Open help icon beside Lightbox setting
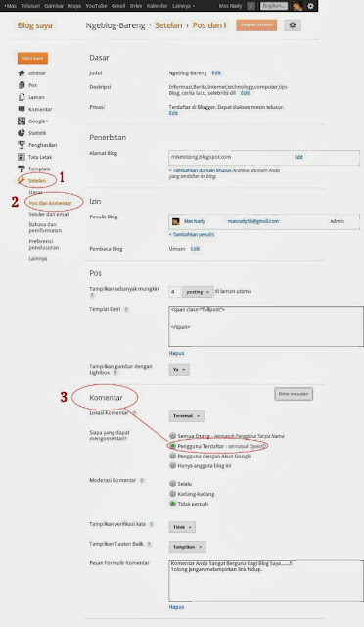 coord(115,373)
